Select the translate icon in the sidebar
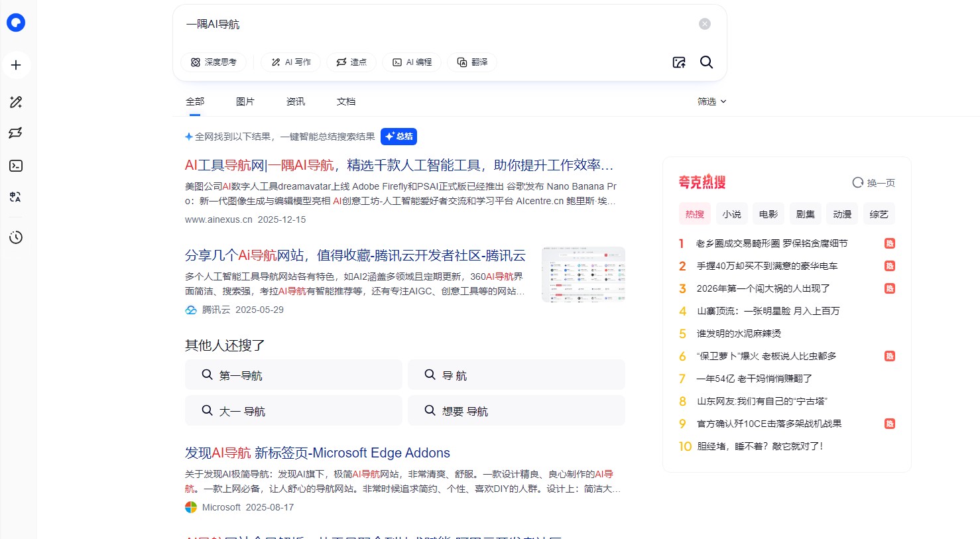The image size is (980, 539). (16, 197)
